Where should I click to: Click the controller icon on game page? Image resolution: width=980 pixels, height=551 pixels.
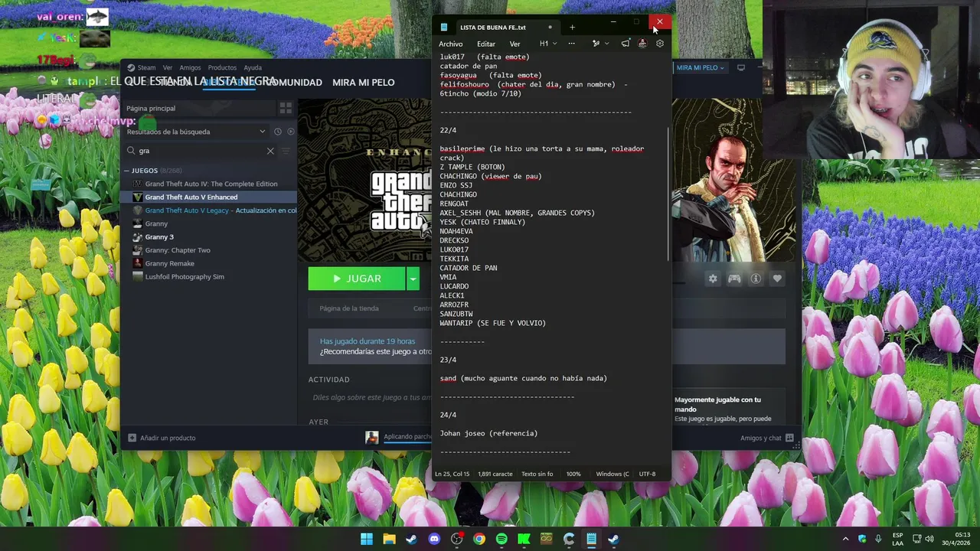pyautogui.click(x=734, y=279)
